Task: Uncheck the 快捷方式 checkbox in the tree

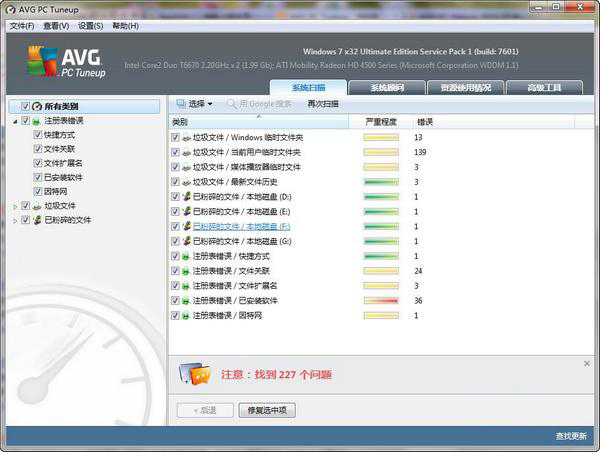Action: coord(38,135)
